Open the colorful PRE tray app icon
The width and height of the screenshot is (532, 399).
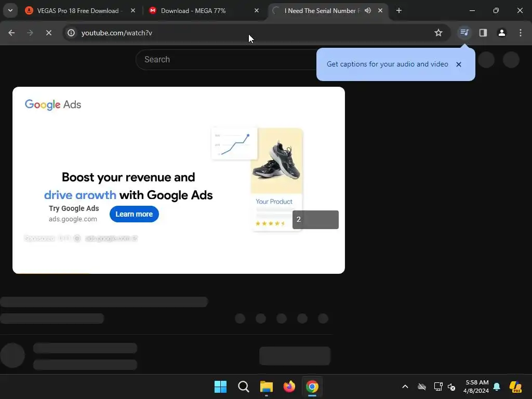(x=515, y=387)
